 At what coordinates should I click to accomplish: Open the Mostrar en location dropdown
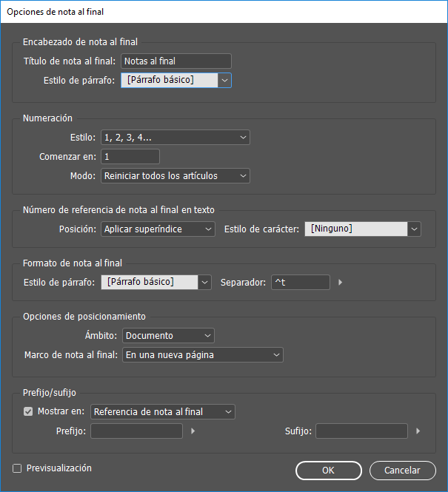click(x=162, y=411)
